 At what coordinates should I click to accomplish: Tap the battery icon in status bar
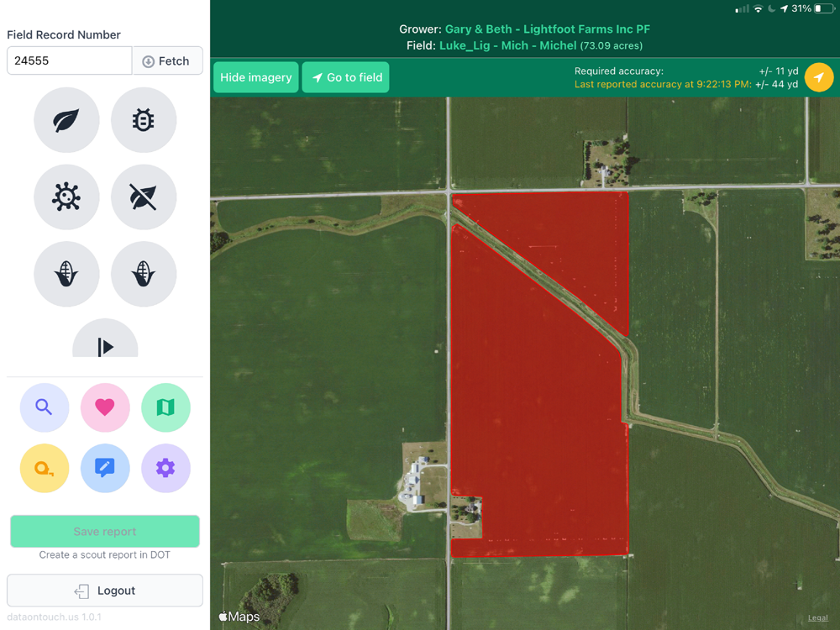pos(824,8)
